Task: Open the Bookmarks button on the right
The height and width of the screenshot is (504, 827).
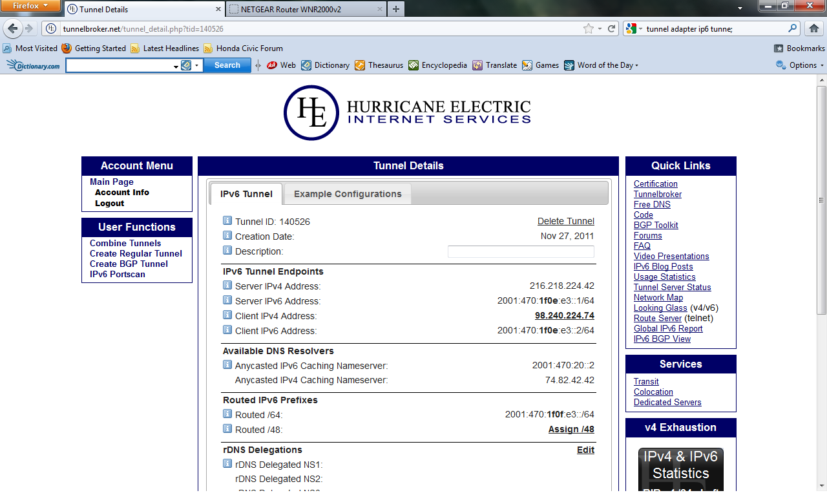Action: 799,48
